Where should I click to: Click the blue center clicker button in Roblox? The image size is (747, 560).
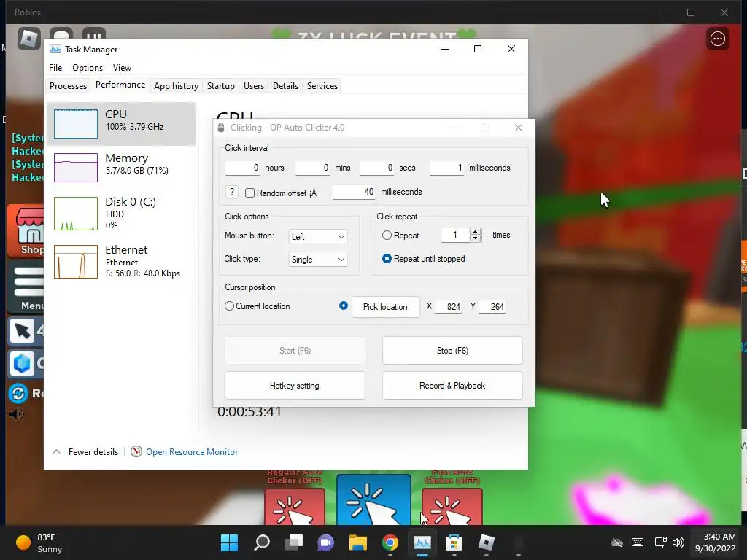(373, 500)
